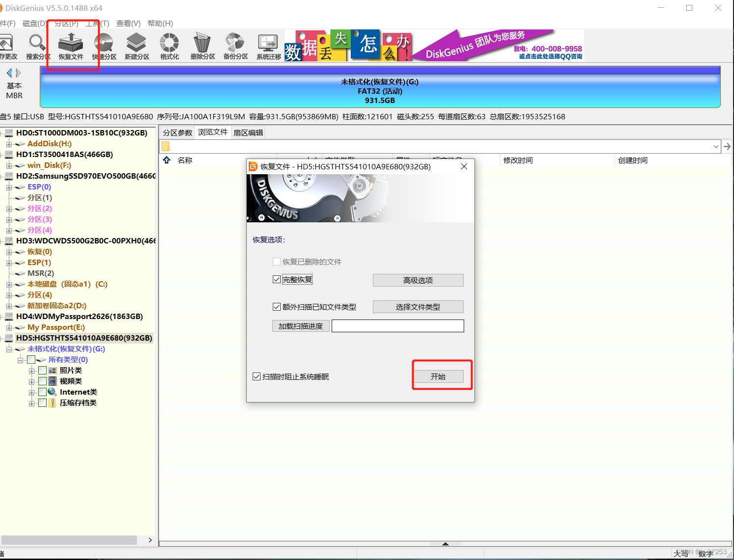734x560 pixels.
Task: Click the G: partition bar in disk map
Action: 380,87
